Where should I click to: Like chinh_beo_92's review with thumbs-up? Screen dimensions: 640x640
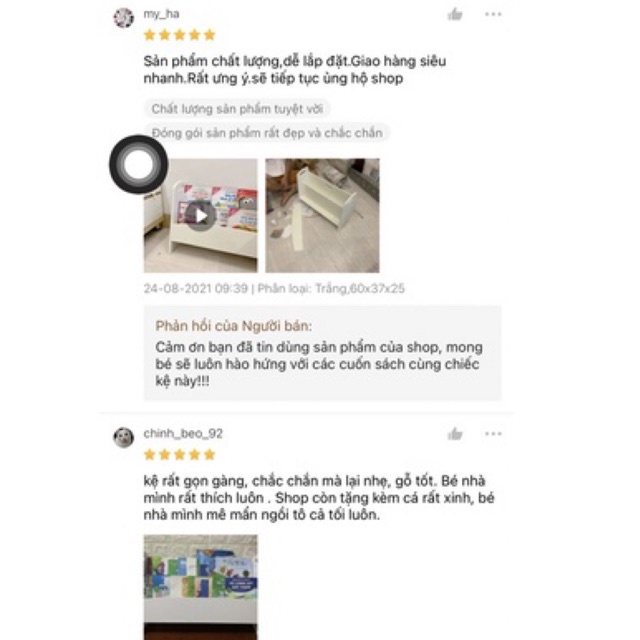(x=455, y=434)
